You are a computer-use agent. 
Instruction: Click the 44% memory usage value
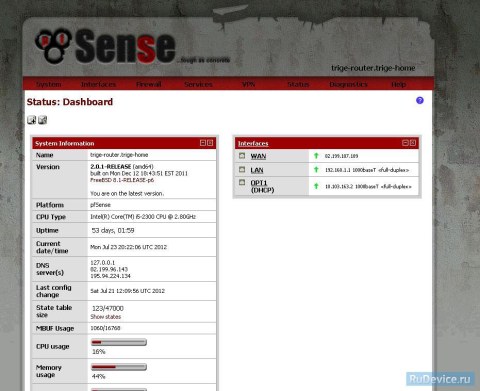click(99, 376)
